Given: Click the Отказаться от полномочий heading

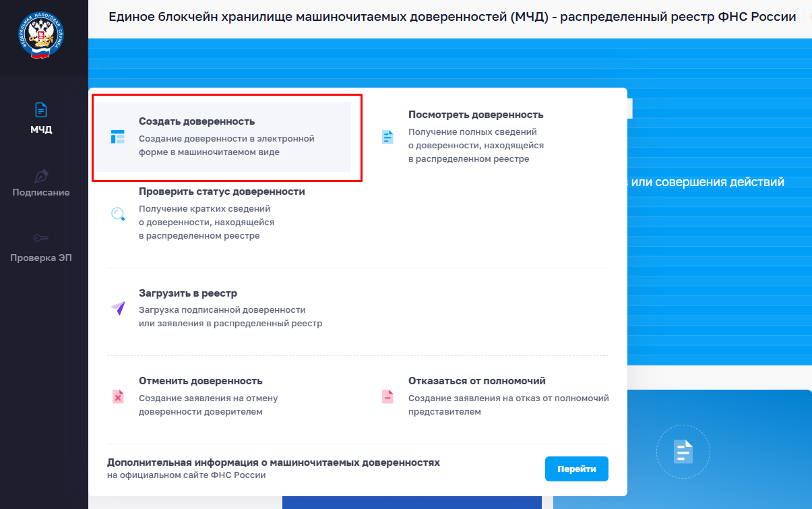Looking at the screenshot, I should (x=477, y=381).
